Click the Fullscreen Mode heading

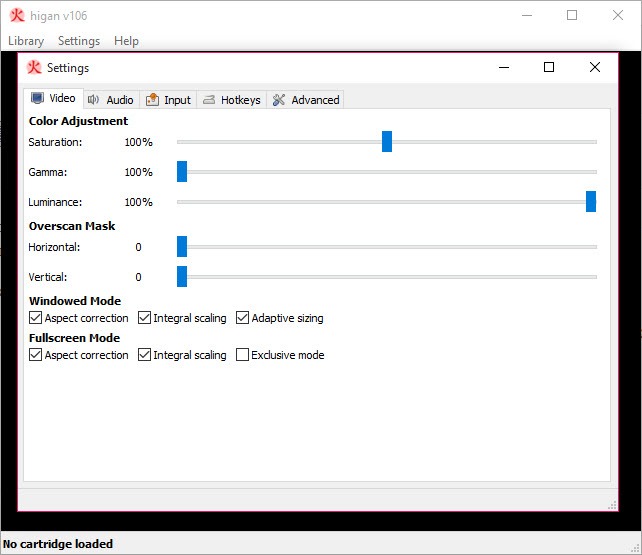click(75, 337)
